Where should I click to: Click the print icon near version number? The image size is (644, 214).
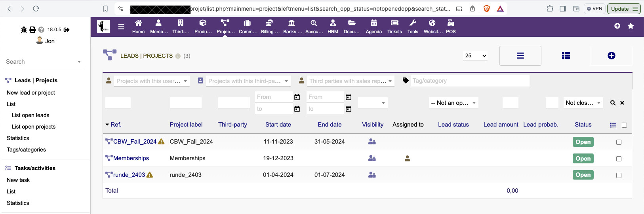click(32, 30)
